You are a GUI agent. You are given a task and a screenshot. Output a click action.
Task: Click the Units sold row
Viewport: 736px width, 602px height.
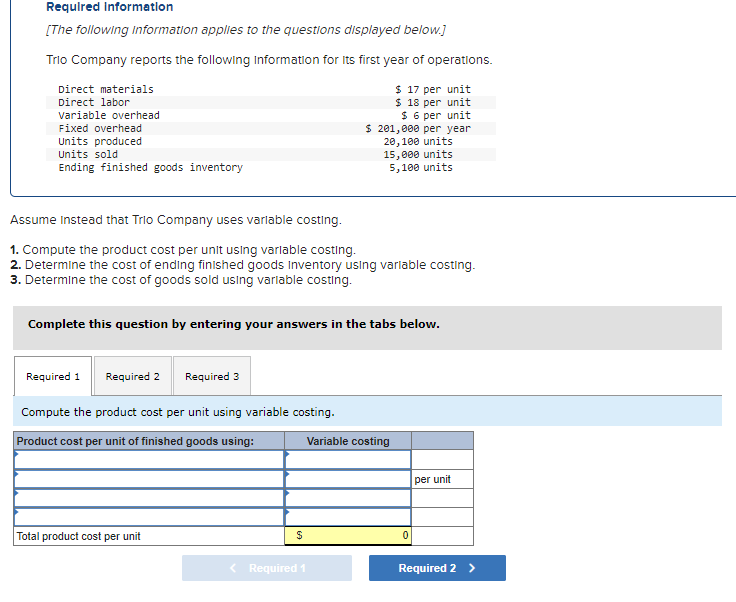pos(270,154)
